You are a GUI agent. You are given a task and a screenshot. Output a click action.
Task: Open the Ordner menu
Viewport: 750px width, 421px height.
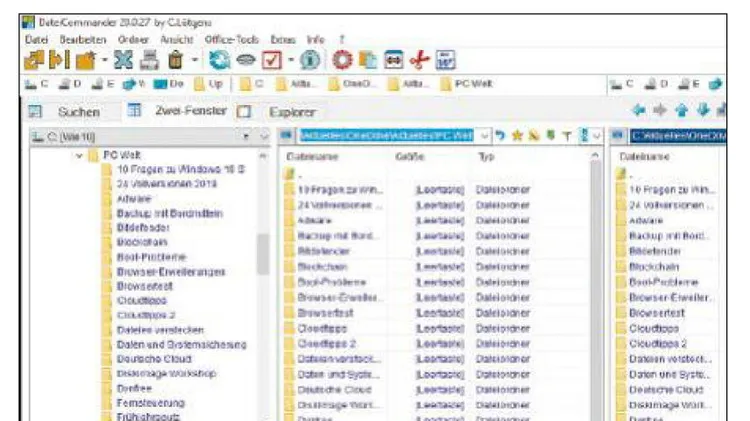[x=133, y=40]
